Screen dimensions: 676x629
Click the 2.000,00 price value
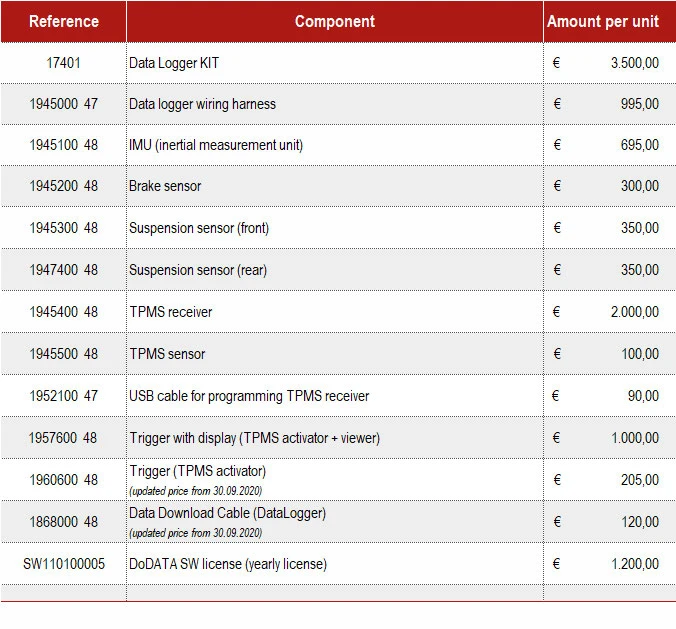(635, 312)
